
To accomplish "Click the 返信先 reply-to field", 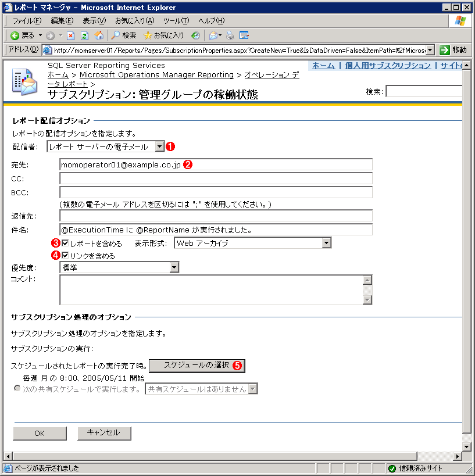I will tap(216, 216).
